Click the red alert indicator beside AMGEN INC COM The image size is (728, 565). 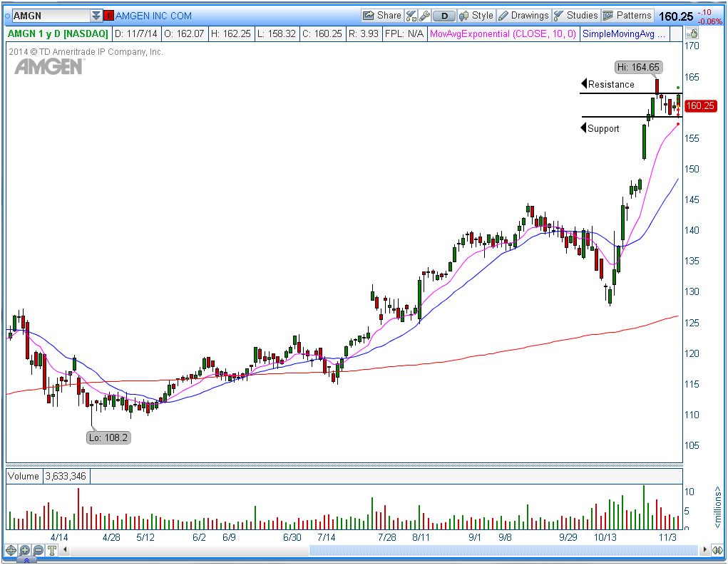[x=108, y=16]
